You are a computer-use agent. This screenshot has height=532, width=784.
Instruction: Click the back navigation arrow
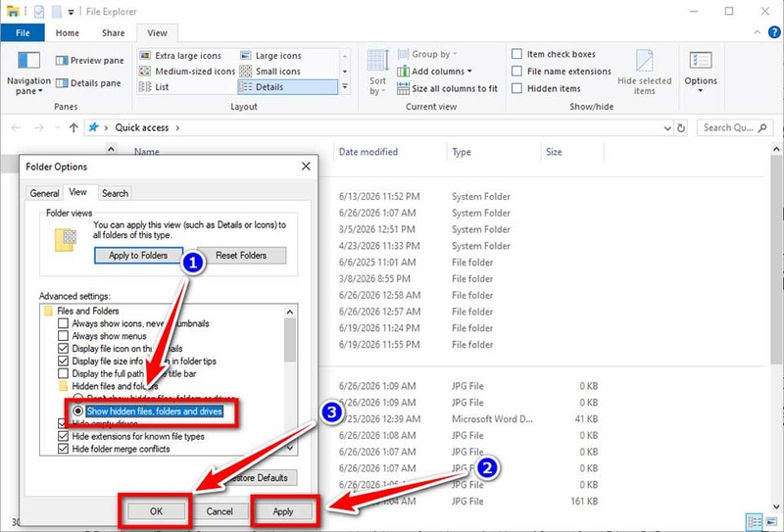[16, 128]
